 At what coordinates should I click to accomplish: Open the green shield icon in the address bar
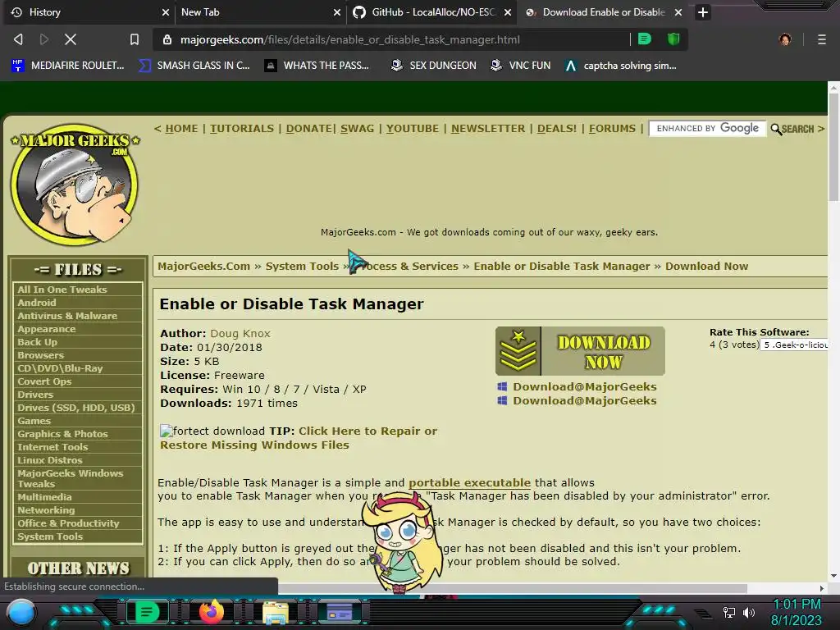673,39
